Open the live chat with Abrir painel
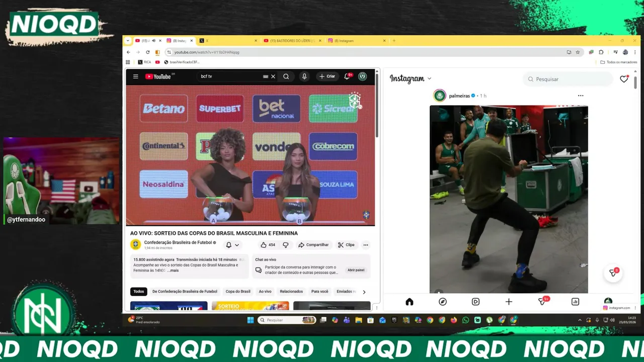Image resolution: width=644 pixels, height=362 pixels. [356, 270]
